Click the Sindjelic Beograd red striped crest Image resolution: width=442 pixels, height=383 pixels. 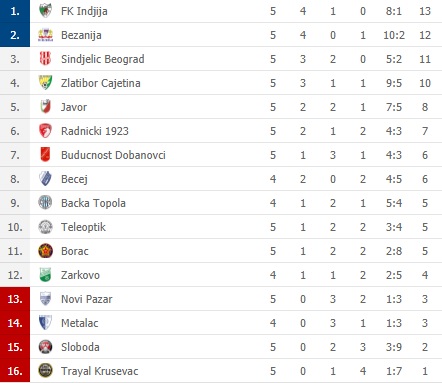(x=45, y=59)
